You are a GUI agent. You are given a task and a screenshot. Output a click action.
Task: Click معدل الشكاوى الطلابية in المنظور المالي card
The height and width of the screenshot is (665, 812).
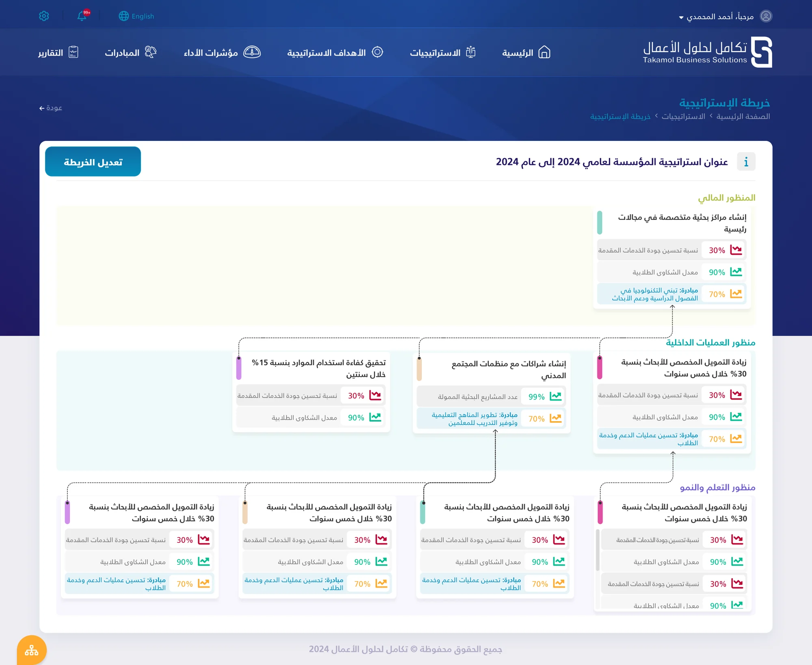[665, 272]
